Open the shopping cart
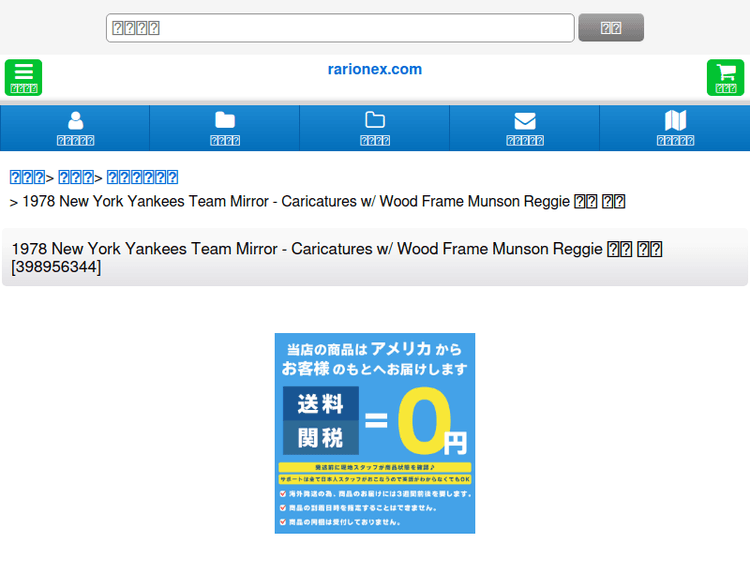 [x=725, y=76]
